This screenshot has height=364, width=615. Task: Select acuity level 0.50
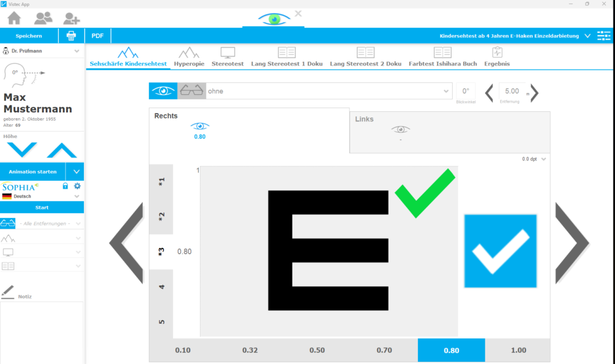point(317,350)
